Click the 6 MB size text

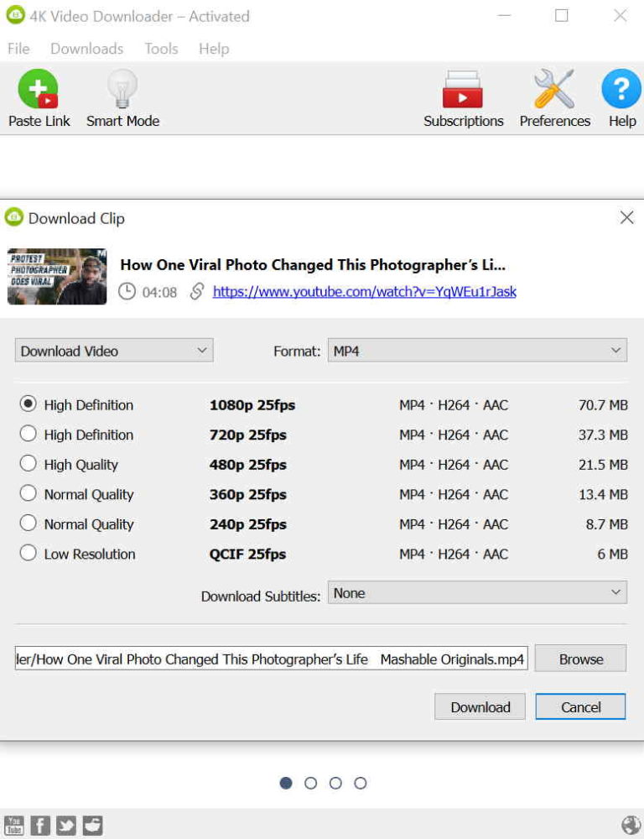coord(612,555)
